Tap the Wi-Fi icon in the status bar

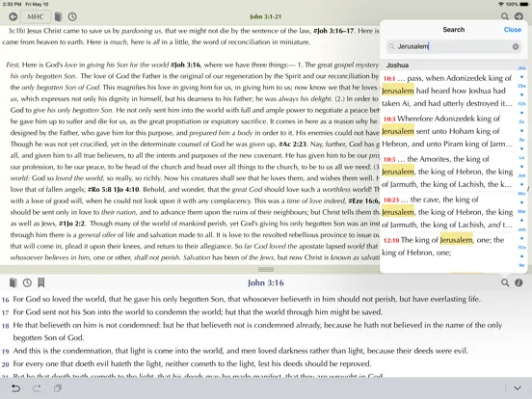(501, 4)
